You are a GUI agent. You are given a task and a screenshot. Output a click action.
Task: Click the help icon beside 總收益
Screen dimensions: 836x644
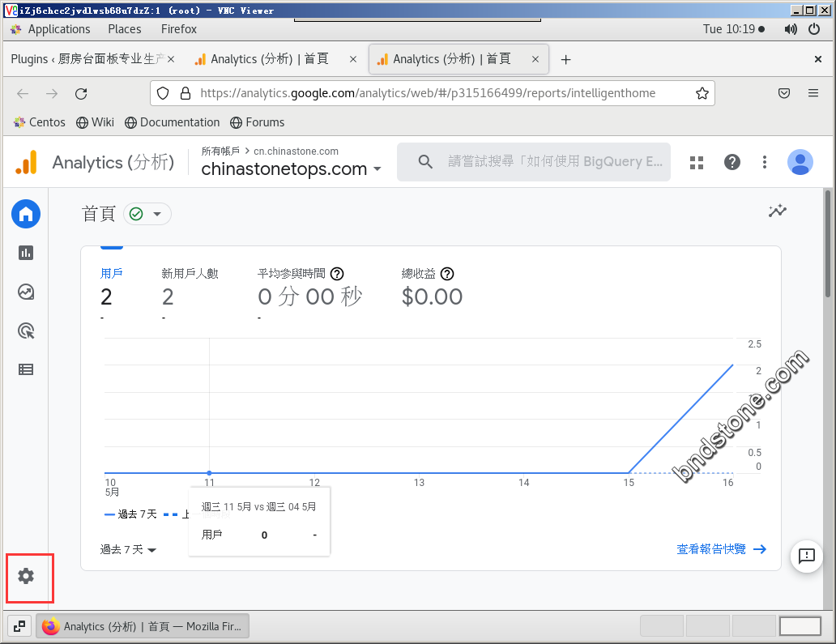click(x=447, y=274)
